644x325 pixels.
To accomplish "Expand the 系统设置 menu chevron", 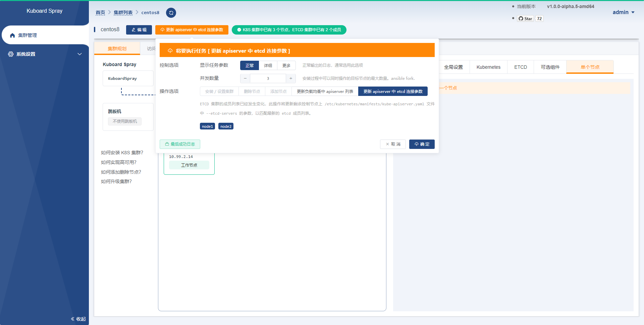I will tap(79, 54).
